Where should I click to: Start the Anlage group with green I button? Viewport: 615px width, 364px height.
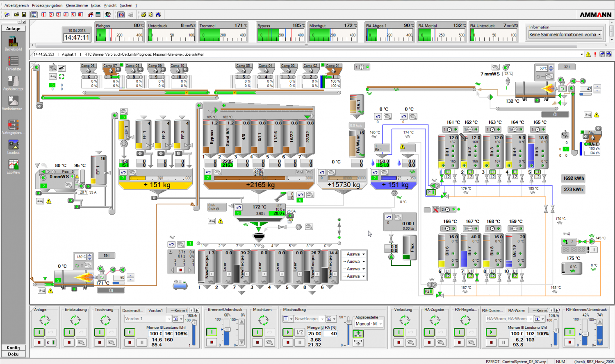pyautogui.click(x=39, y=332)
